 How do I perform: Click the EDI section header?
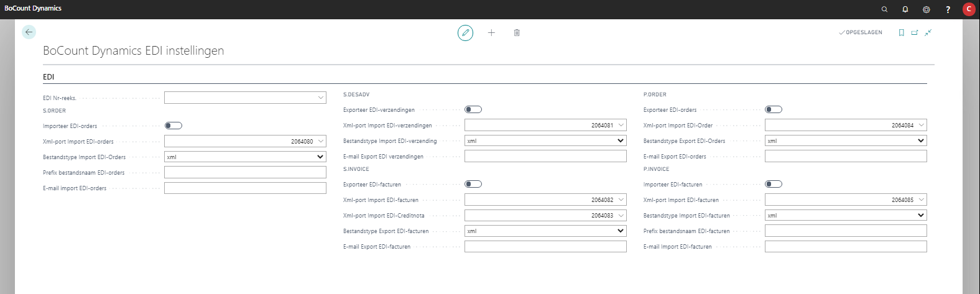click(49, 77)
